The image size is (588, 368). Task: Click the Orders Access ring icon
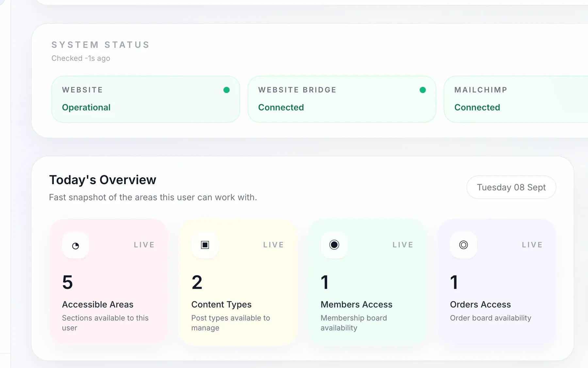pos(464,245)
